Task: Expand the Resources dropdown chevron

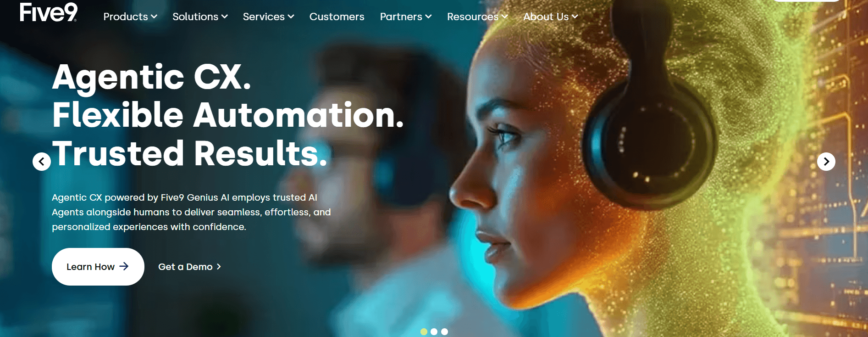Action: pos(505,17)
